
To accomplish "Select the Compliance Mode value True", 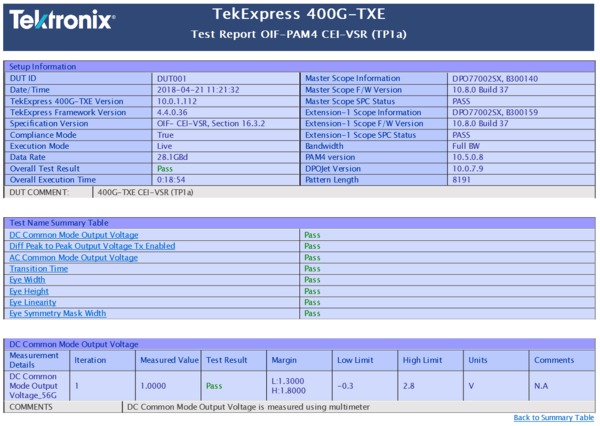I will pos(165,135).
